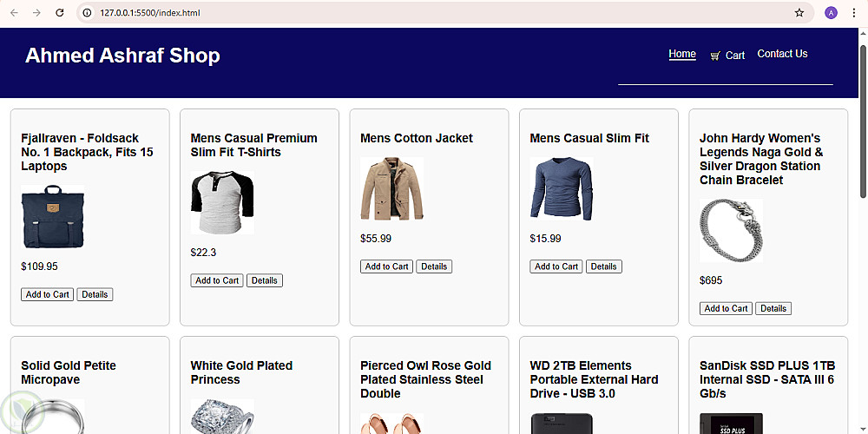The width and height of the screenshot is (868, 434).
Task: Open the browser profile avatar
Action: coord(831,13)
